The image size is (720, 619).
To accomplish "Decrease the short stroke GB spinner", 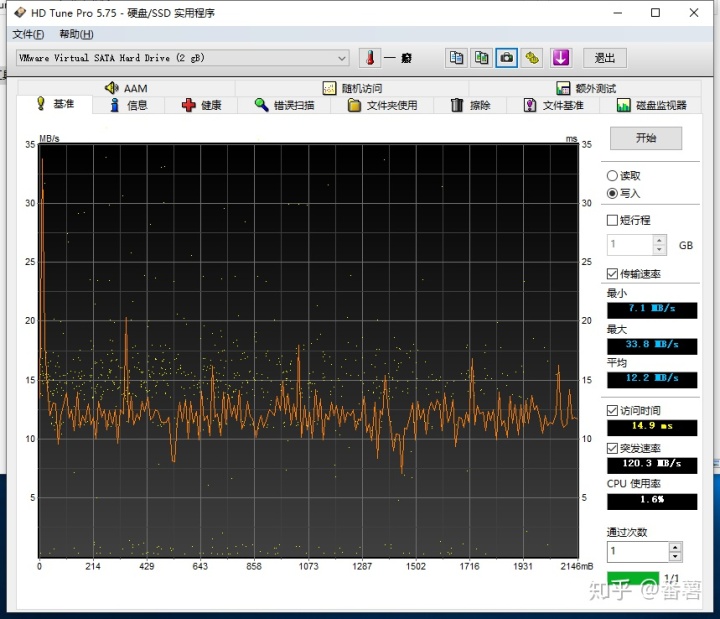I will 659,249.
